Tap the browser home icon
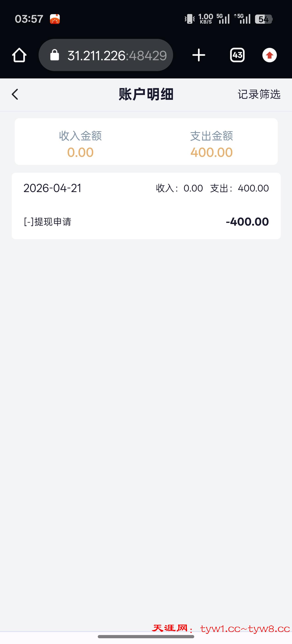 click(x=19, y=55)
